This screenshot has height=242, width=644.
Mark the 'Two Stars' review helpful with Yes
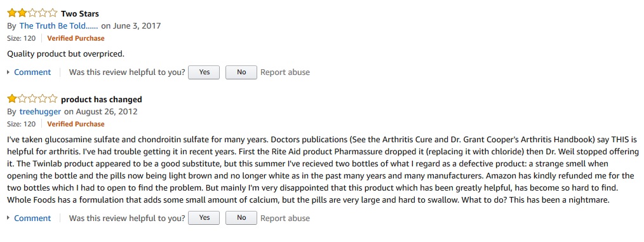point(204,72)
